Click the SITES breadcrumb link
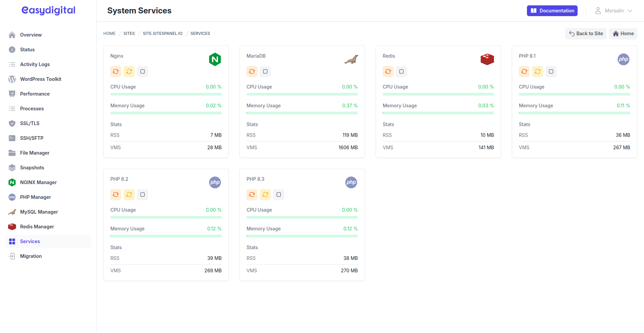This screenshot has height=333, width=644. click(x=129, y=34)
